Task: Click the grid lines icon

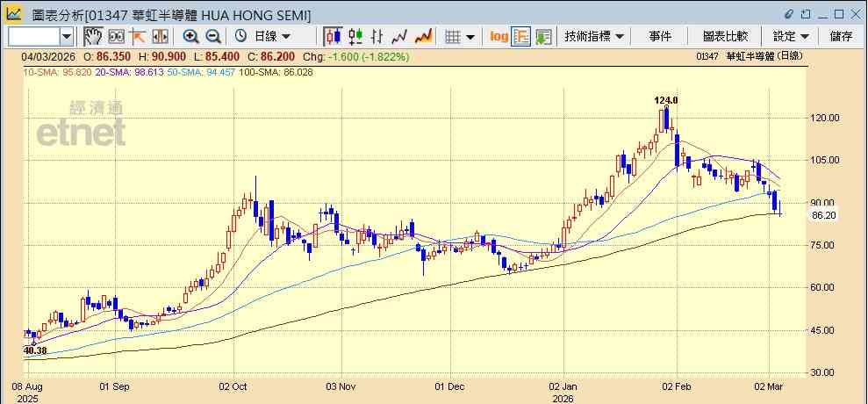Action: 454,37
